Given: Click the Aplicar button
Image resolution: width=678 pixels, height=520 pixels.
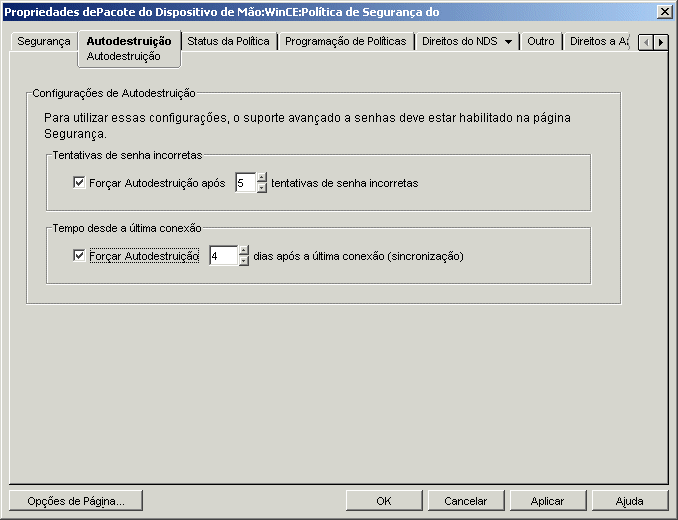Looking at the screenshot, I should [x=547, y=501].
